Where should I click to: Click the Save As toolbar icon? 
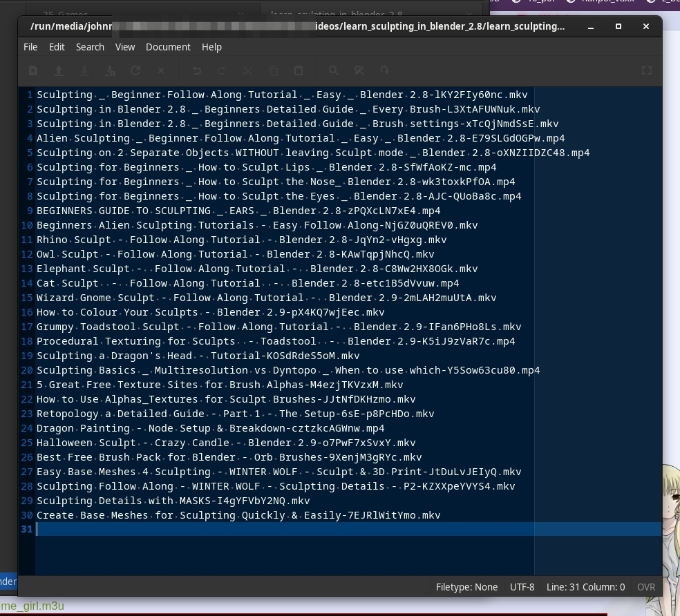point(110,70)
